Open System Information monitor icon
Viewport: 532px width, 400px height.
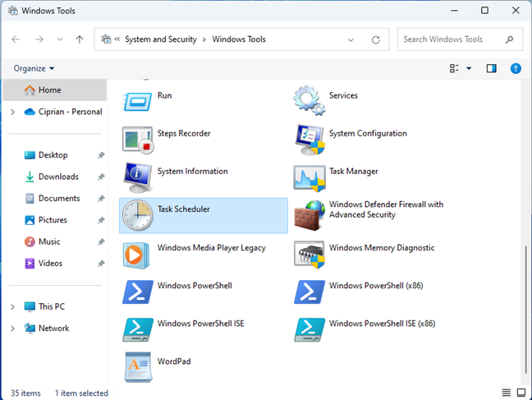[137, 177]
